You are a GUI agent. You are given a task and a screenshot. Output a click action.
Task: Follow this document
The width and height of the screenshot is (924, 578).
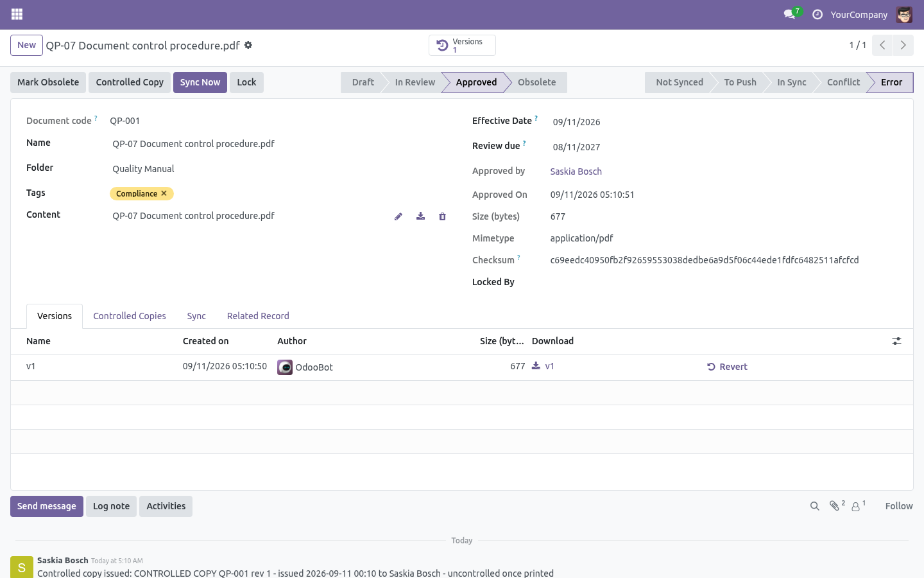point(899,506)
